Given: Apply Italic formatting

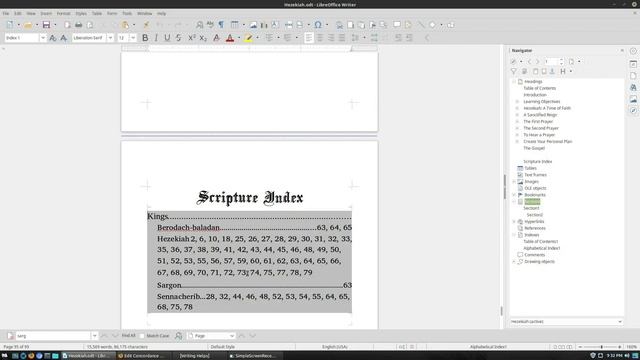Looking at the screenshot, I should click(156, 38).
